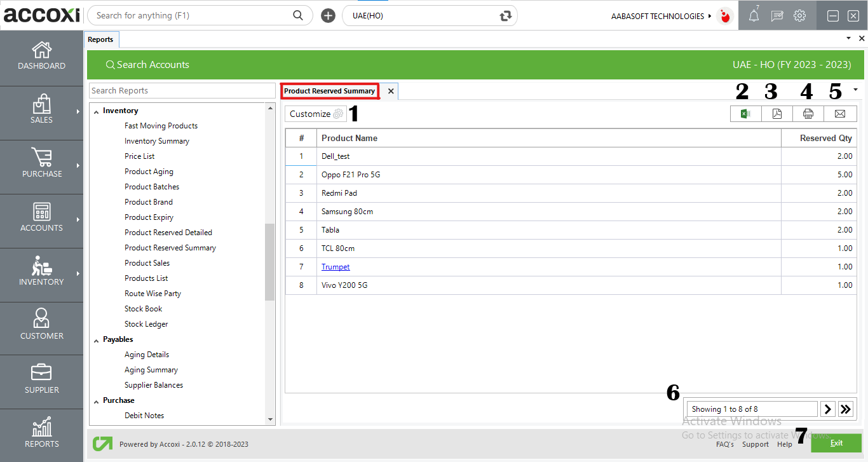The image size is (868, 462).
Task: Click the plus quick-create icon
Action: click(328, 15)
